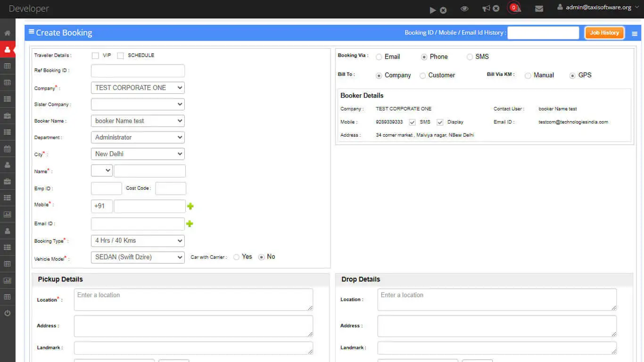The width and height of the screenshot is (644, 362).
Task: Open the Vehicle Model dropdown
Action: (137, 257)
